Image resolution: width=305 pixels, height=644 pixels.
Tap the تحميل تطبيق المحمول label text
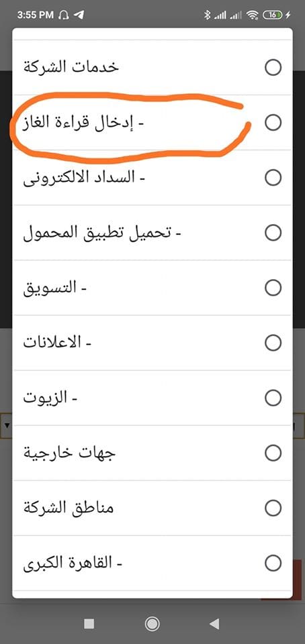102,233
